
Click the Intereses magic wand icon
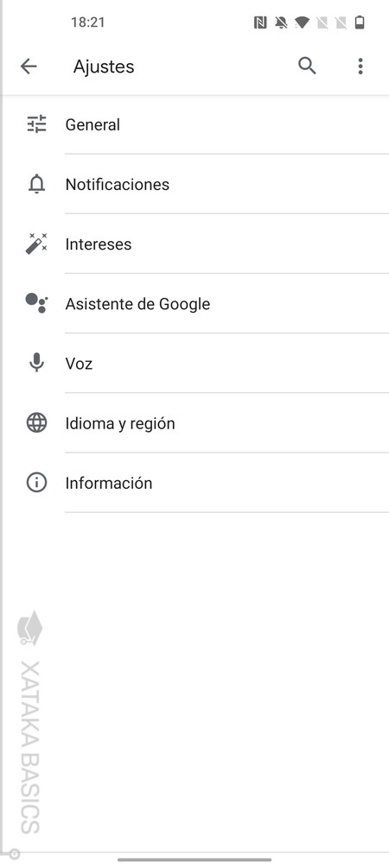click(x=36, y=244)
